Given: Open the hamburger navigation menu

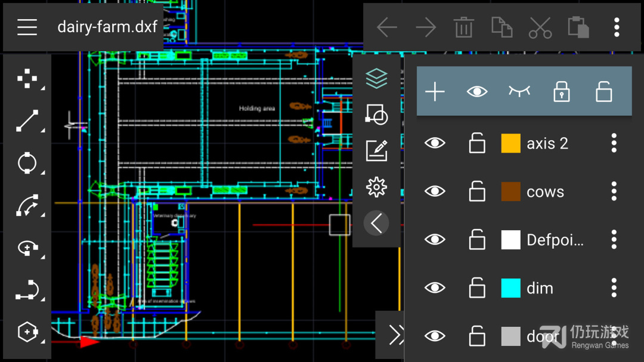Looking at the screenshot, I should (27, 27).
